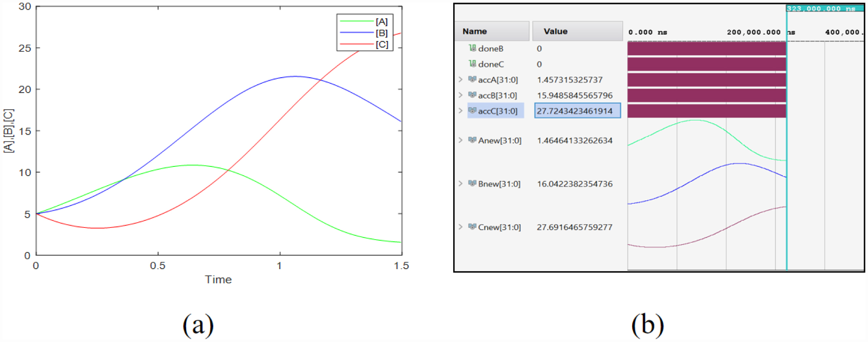Click the Anew[31:0] bus icon

click(472, 140)
